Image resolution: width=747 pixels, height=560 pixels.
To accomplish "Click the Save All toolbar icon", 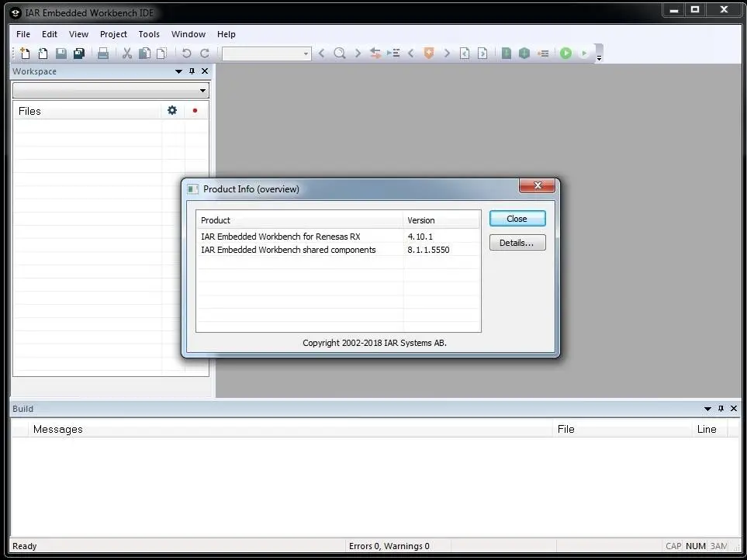I will coord(79,54).
